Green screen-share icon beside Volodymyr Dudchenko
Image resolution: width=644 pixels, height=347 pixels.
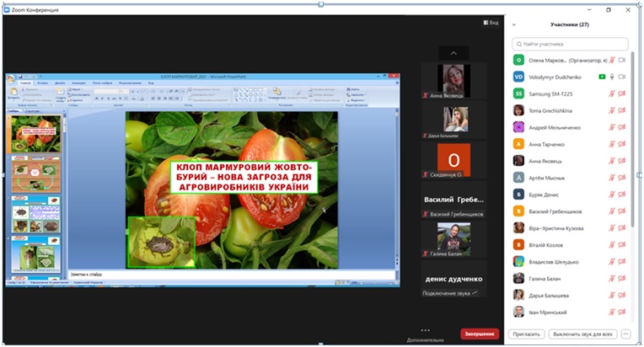(602, 77)
